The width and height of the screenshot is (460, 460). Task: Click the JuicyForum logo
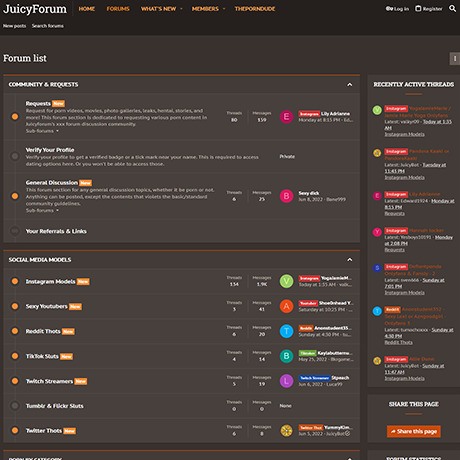coord(35,9)
